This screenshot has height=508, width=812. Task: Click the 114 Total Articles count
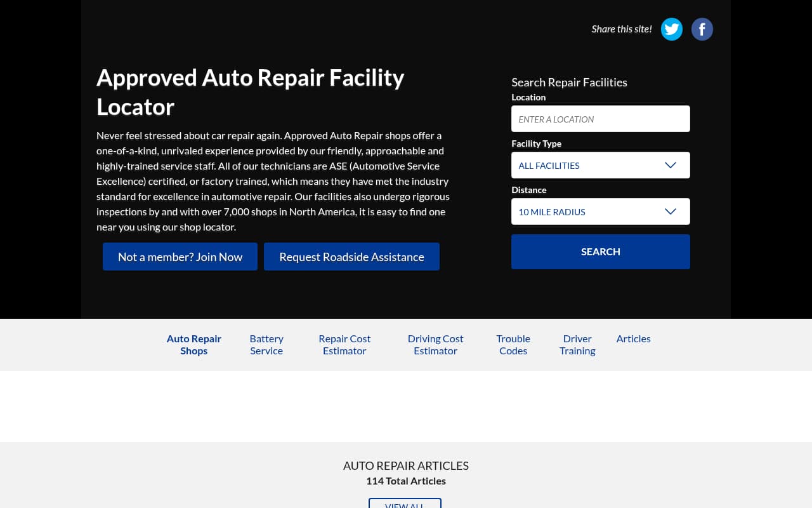tap(405, 480)
